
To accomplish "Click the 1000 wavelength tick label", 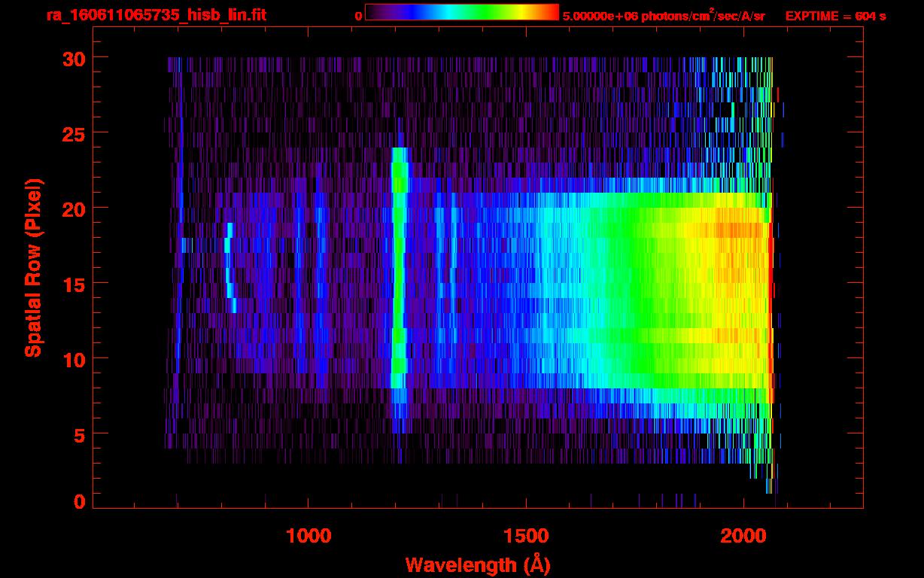I will click(x=309, y=536).
